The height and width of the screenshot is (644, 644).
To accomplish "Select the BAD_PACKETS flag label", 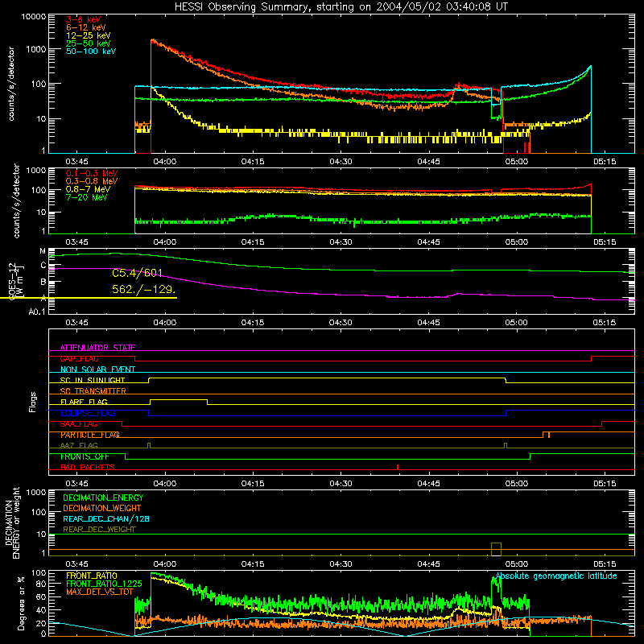I will click(88, 467).
